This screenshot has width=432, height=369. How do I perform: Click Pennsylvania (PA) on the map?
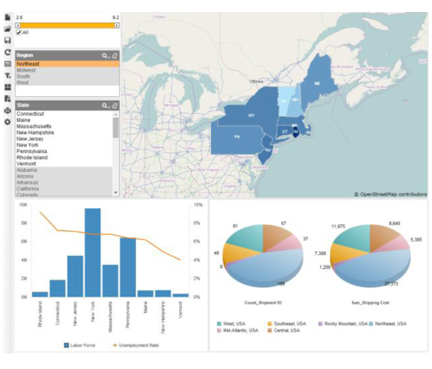pyautogui.click(x=237, y=137)
